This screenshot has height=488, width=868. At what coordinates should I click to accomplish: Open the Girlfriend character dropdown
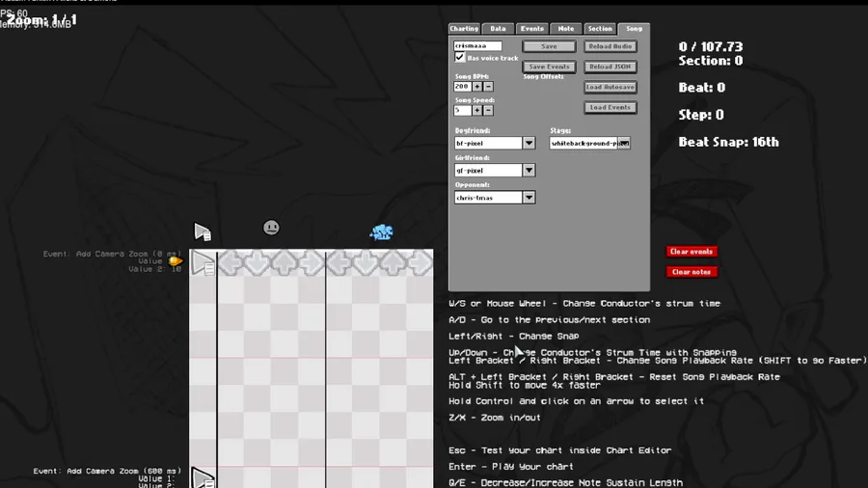pos(529,170)
